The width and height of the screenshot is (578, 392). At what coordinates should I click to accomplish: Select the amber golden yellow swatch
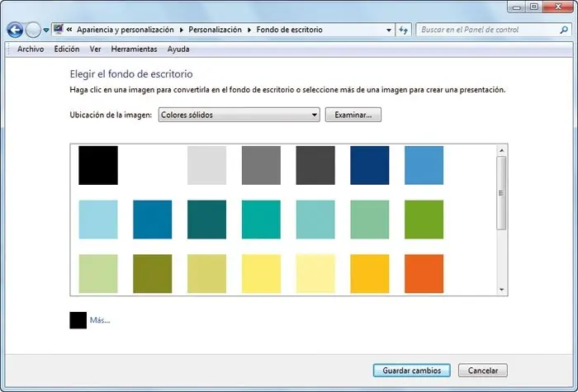[370, 274]
